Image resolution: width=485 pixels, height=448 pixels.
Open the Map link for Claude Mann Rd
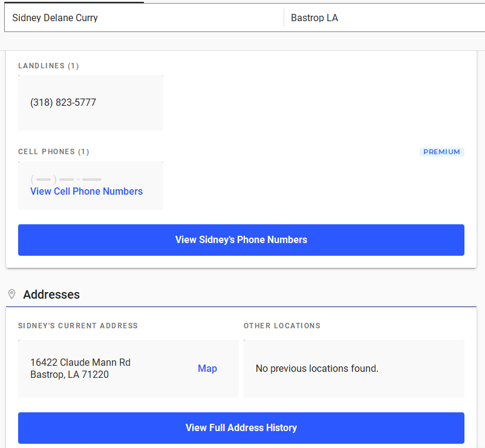point(207,368)
